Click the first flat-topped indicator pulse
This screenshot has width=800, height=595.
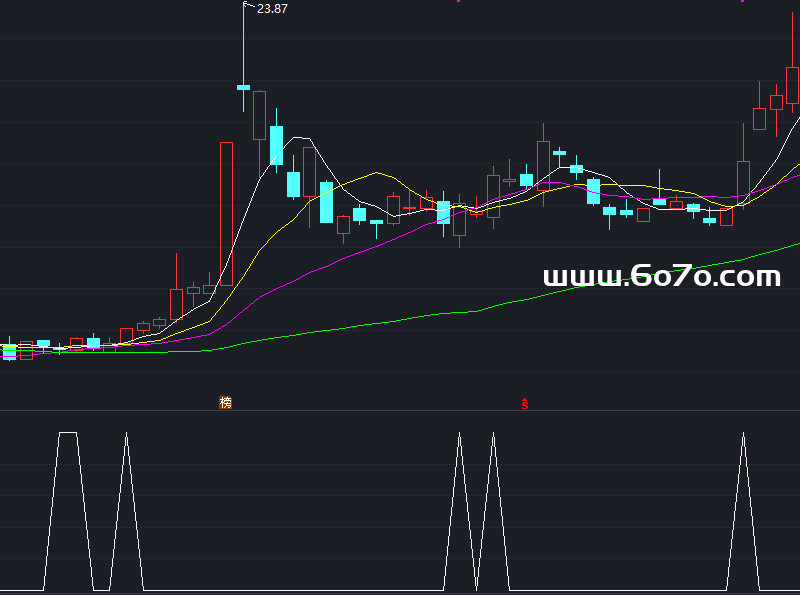tap(67, 433)
